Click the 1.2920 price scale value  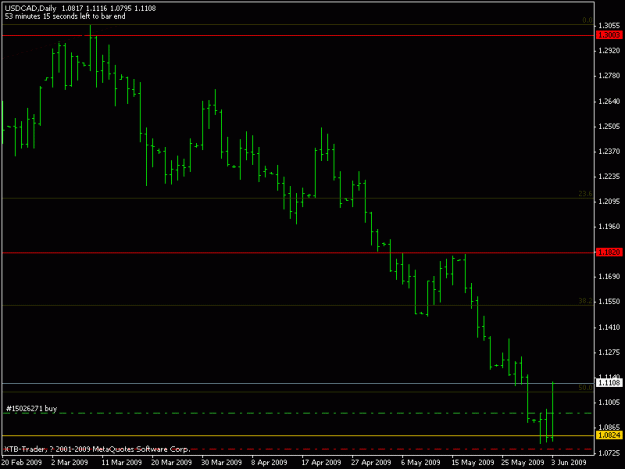pyautogui.click(x=609, y=51)
